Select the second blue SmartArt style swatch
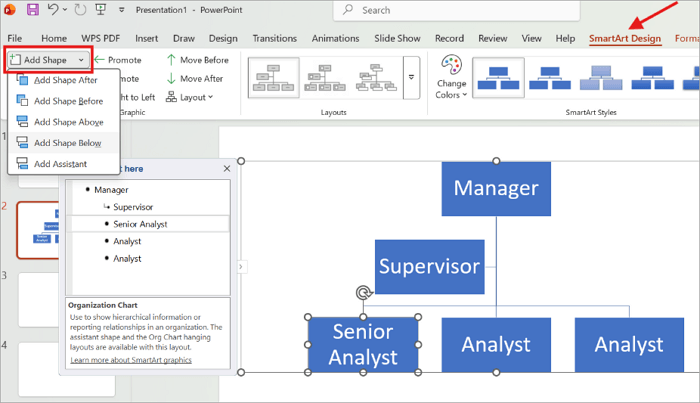The width and height of the screenshot is (700, 403). pos(550,78)
